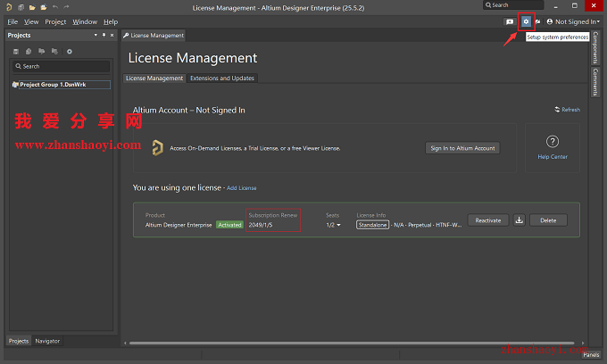Viewport: 607px width, 364px height.
Task: Select the License Management inner tab
Action: (x=154, y=79)
